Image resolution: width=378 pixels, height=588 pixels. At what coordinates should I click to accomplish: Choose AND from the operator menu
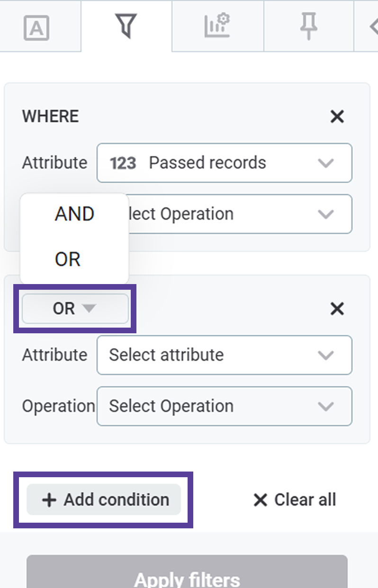pos(74,214)
